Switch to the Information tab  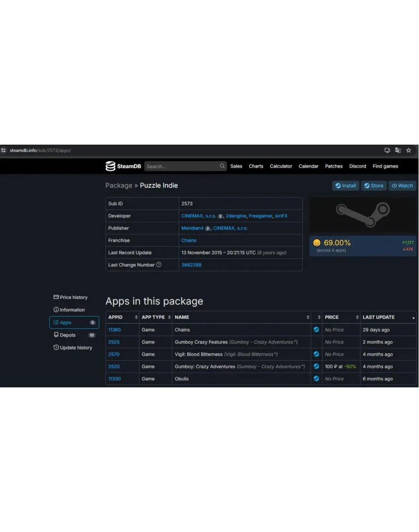click(x=69, y=310)
